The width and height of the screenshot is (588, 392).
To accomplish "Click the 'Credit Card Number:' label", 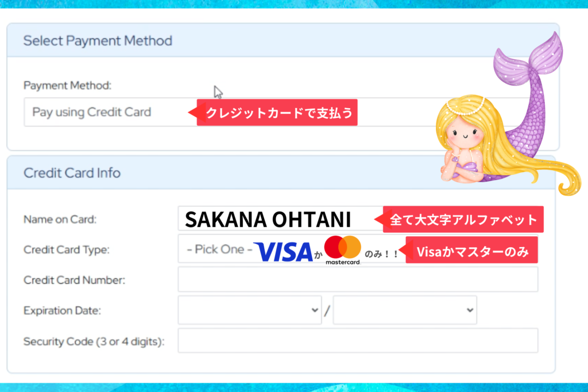I will [x=74, y=280].
